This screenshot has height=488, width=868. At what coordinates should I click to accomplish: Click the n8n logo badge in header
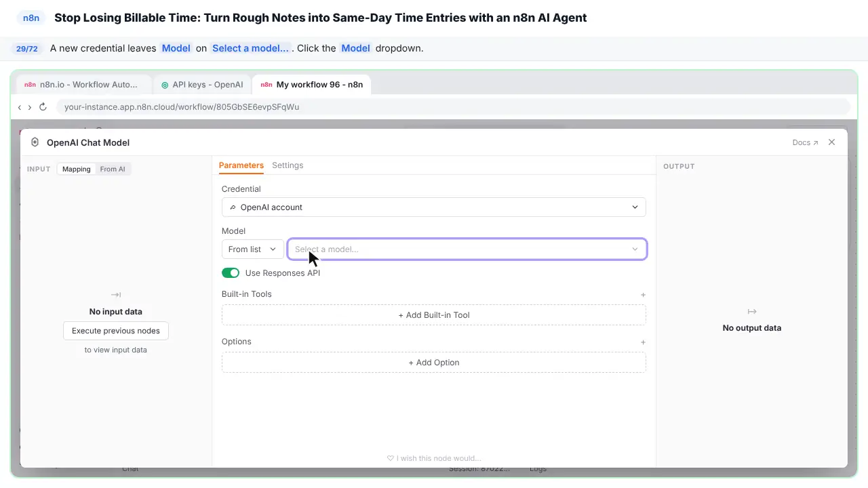(x=31, y=18)
